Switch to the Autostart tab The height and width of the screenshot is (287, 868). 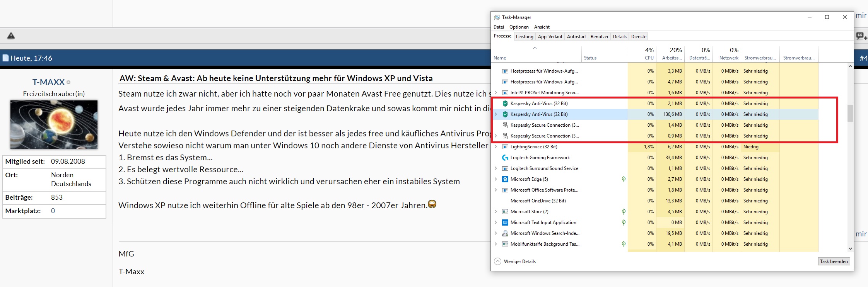[x=576, y=37]
